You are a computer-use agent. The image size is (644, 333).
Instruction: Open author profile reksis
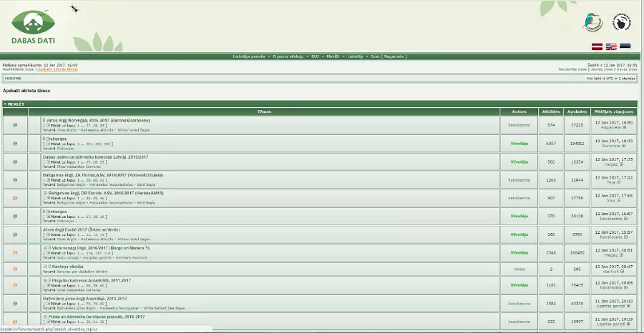519,269
